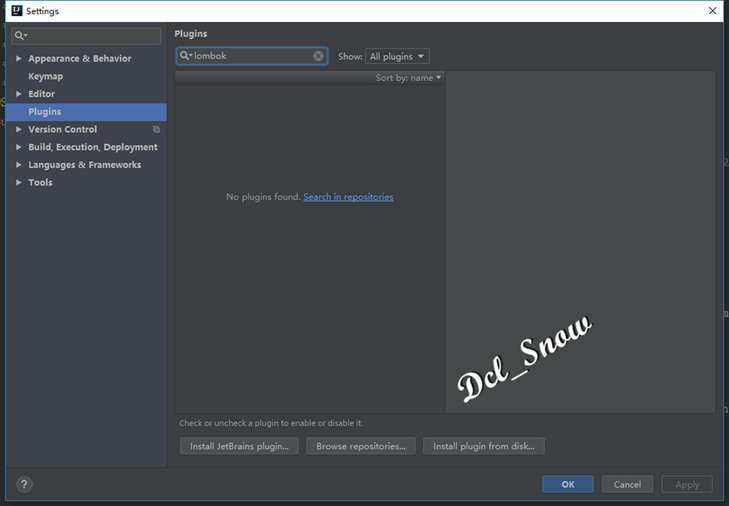Confirm with the OK button
This screenshot has width=729, height=506.
click(568, 484)
